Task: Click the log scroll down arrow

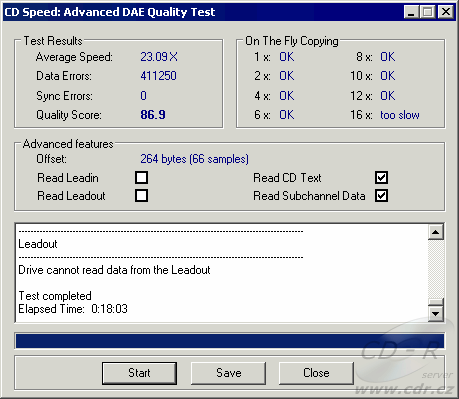Action: pos(436,314)
